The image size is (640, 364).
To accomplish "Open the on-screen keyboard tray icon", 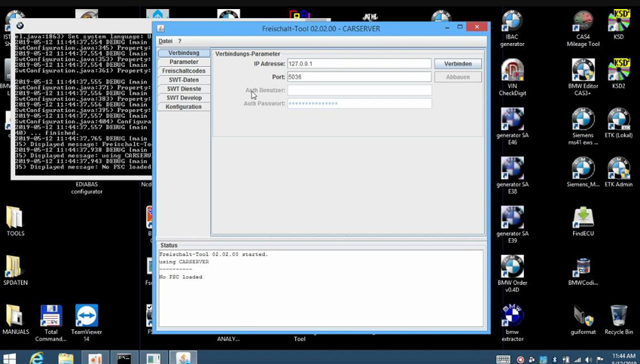I will pos(503,359).
